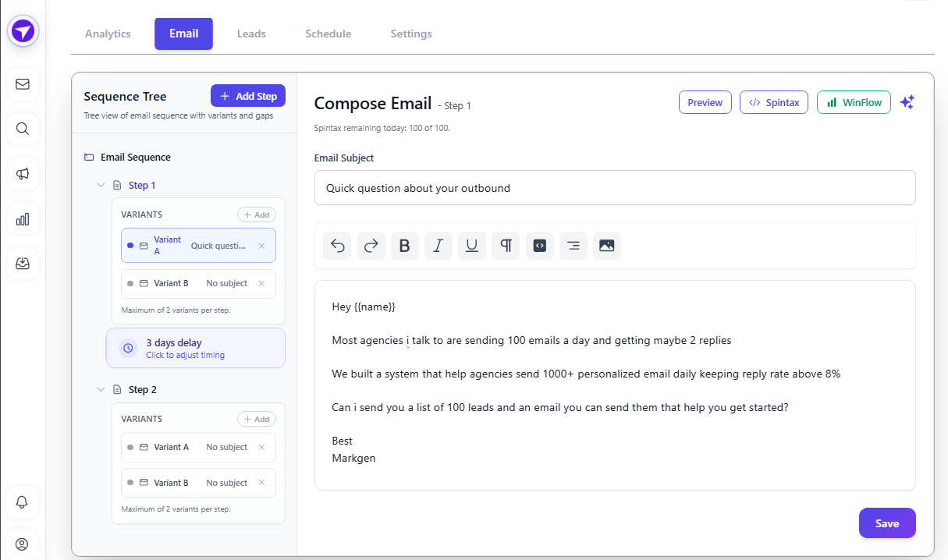Image resolution: width=948 pixels, height=560 pixels.
Task: Expand the Email Sequence root node
Action: (88, 157)
